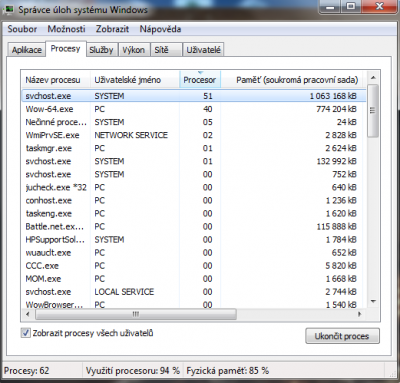Screen dimensions: 400x383
Task: Select the CCC.exe process row
Action: (194, 266)
